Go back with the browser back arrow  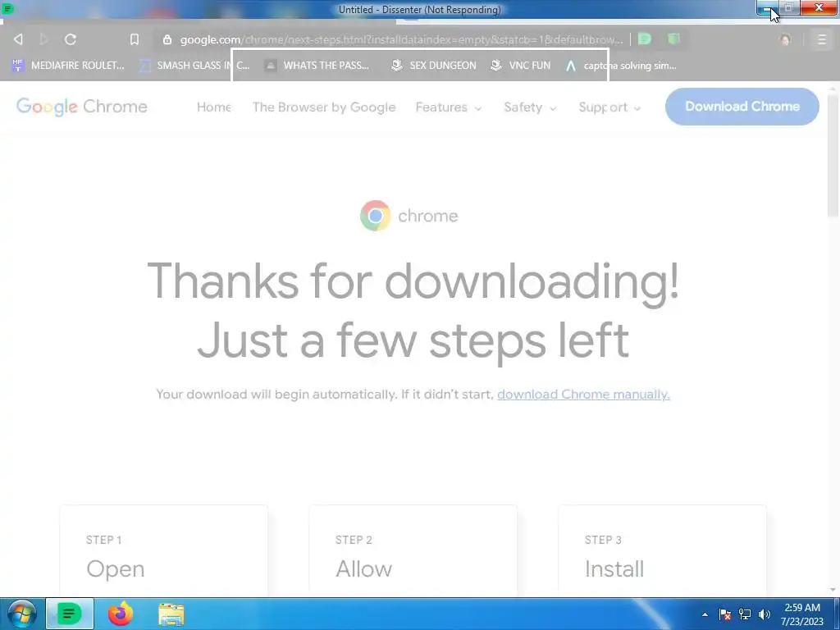point(18,39)
